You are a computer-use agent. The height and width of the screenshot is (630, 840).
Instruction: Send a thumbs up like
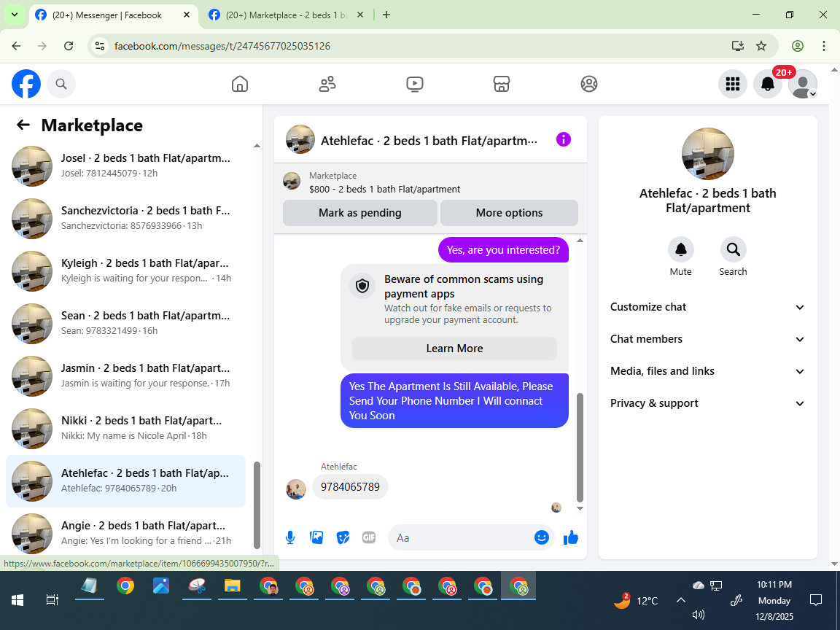[571, 537]
